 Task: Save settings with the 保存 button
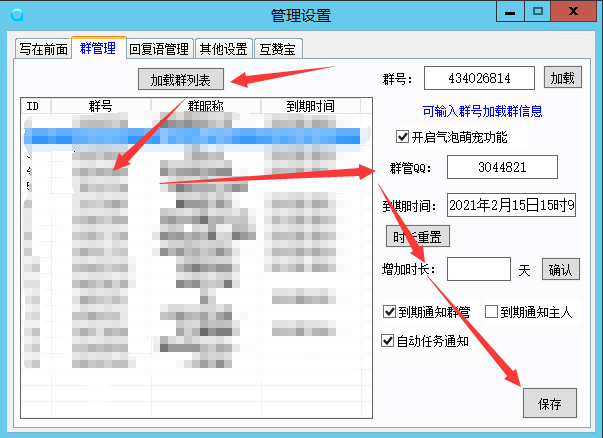(x=549, y=404)
